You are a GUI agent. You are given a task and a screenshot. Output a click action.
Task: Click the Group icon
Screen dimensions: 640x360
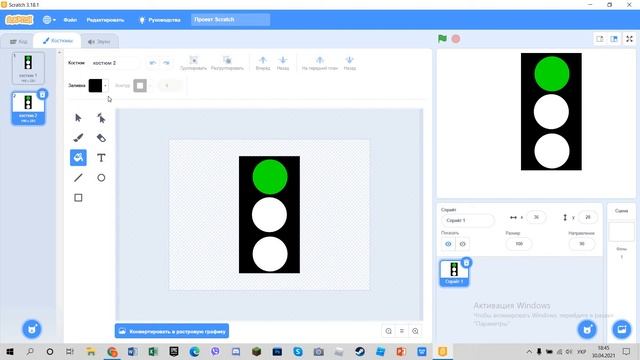click(x=193, y=63)
